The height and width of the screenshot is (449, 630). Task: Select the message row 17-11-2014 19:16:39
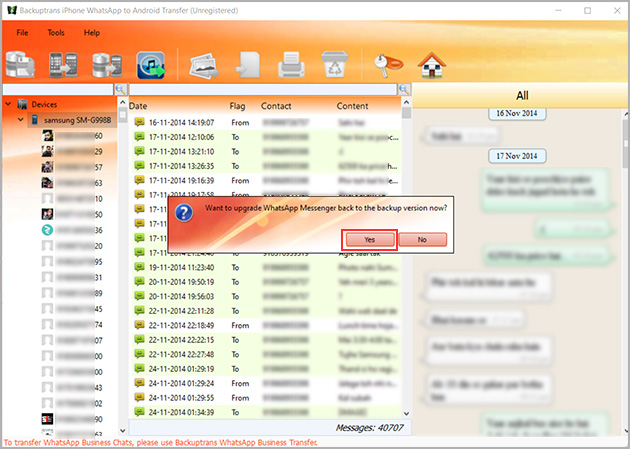[x=266, y=180]
